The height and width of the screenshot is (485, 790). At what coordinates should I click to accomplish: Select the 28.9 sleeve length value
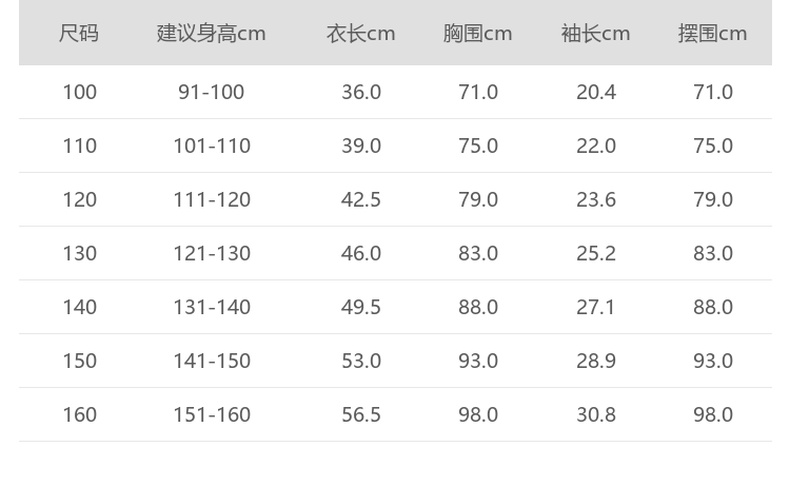tap(596, 361)
